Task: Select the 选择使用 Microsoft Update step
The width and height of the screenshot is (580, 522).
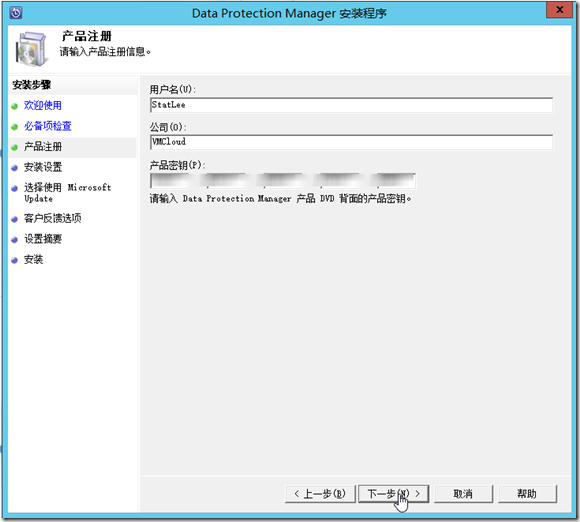Action: point(68,193)
